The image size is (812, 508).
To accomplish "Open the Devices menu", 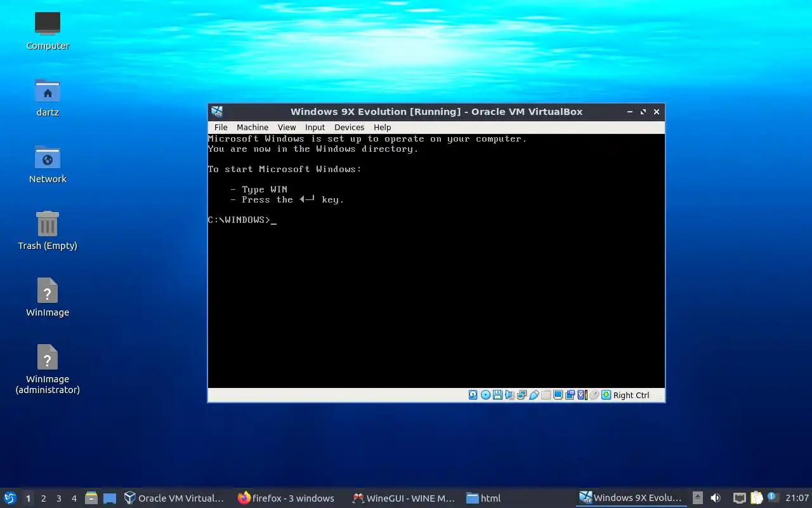I will 349,127.
